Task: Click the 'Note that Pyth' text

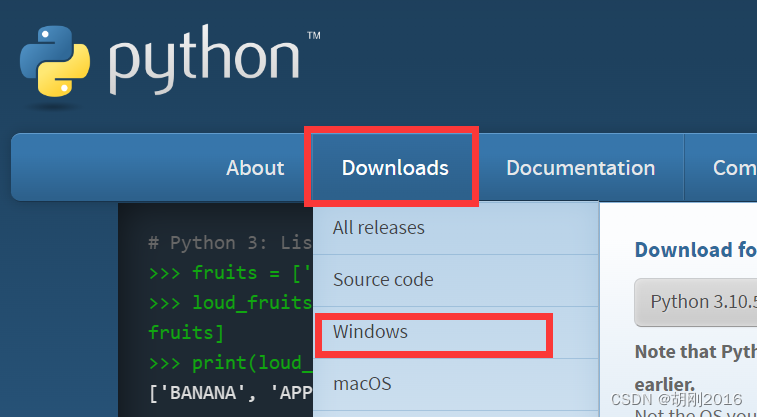Action: coord(696,352)
